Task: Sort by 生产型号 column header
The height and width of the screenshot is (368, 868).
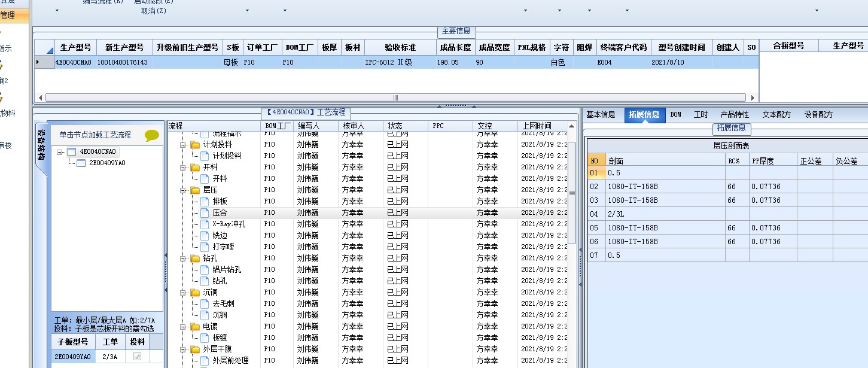Action: click(75, 47)
